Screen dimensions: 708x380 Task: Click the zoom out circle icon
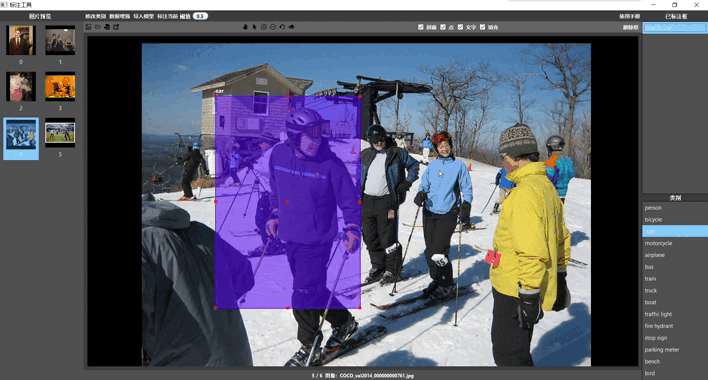click(x=273, y=27)
